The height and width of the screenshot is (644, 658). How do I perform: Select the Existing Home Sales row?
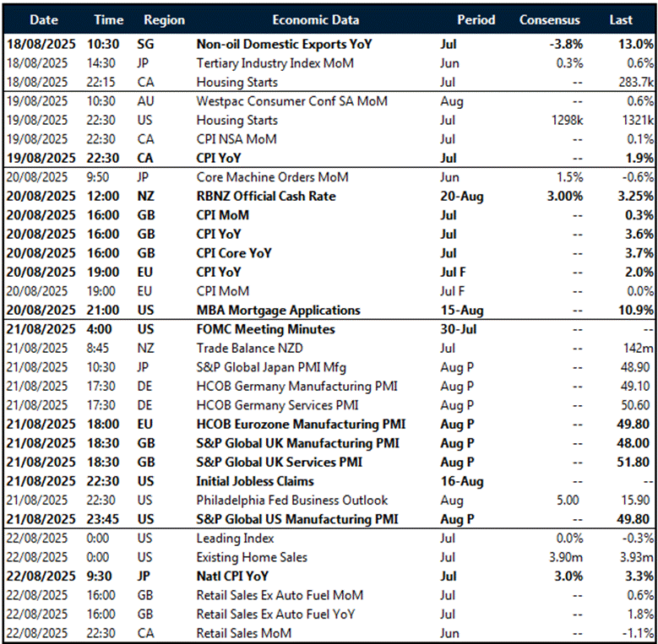click(x=251, y=557)
